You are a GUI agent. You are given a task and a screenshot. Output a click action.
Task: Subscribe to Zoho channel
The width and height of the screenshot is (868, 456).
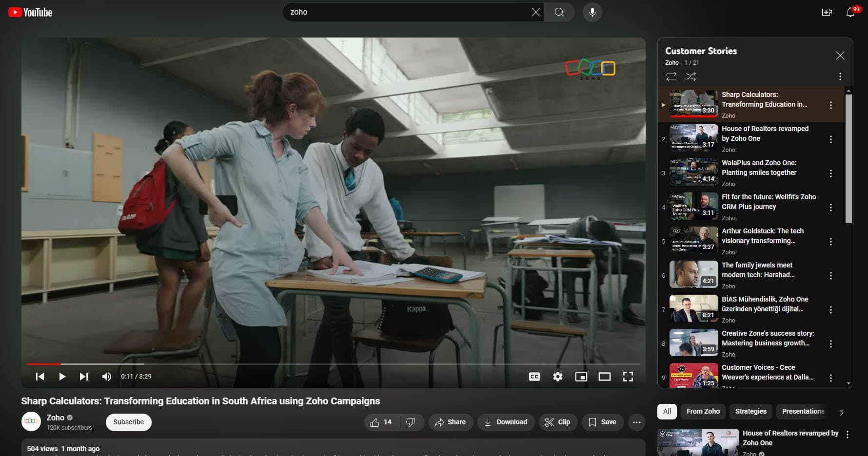click(x=129, y=422)
